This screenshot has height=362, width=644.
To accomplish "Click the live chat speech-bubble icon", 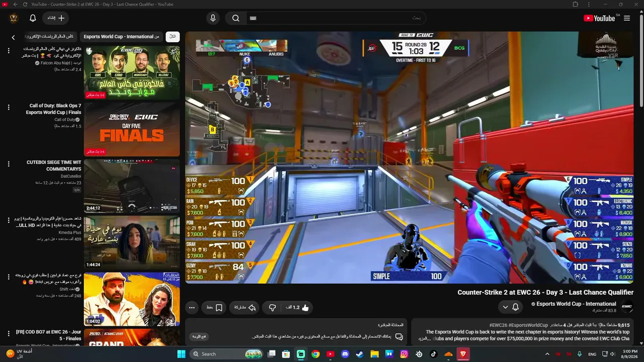I will click(x=399, y=336).
